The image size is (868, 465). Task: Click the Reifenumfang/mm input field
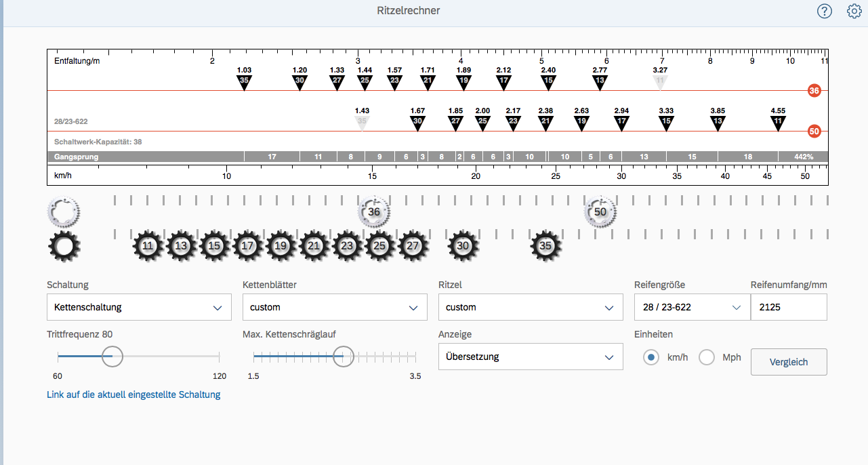789,307
